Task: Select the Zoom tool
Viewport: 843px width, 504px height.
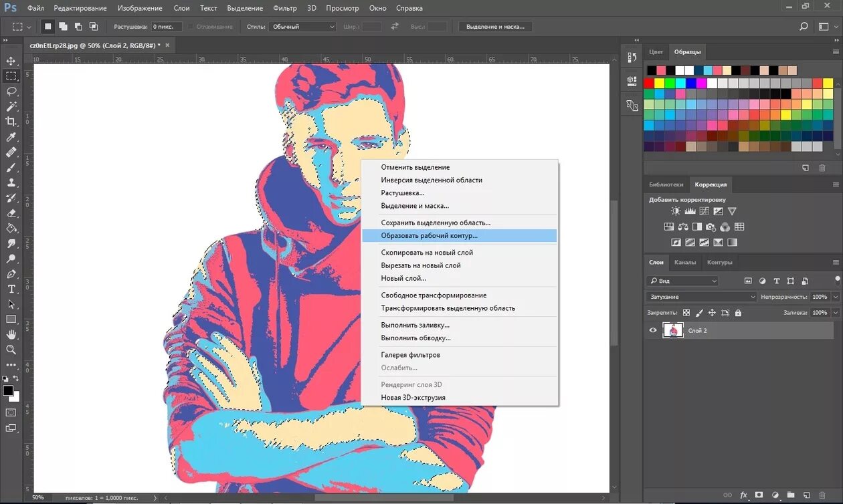Action: click(x=11, y=350)
